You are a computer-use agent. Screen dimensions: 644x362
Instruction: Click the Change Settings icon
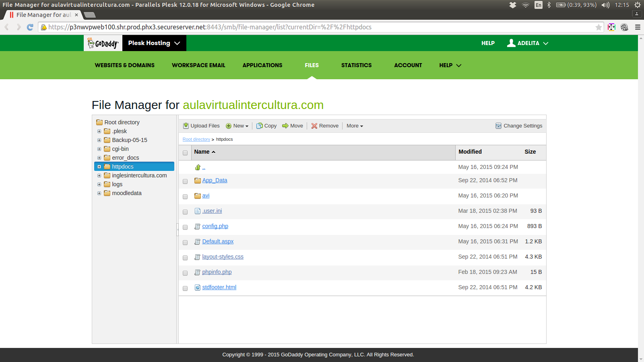[498, 126]
